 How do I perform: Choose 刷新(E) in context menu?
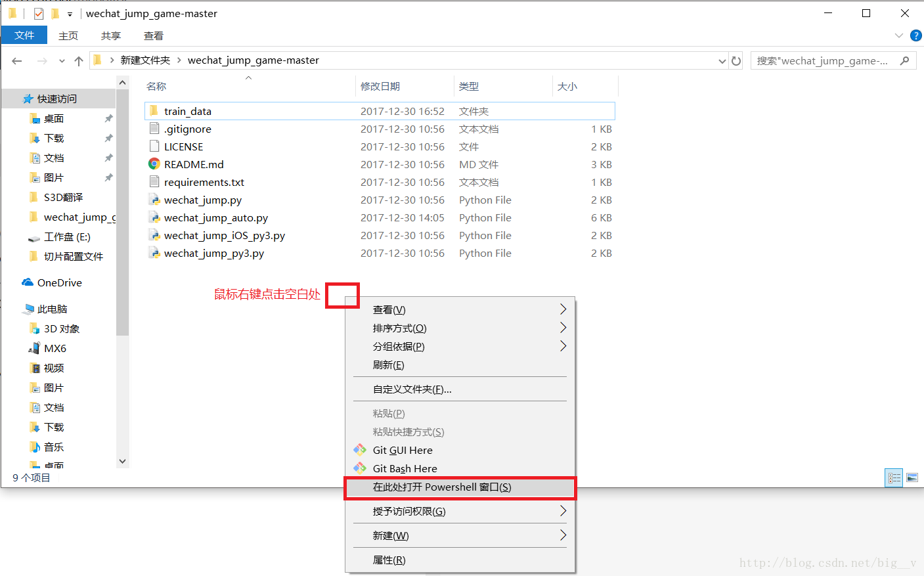click(460, 365)
